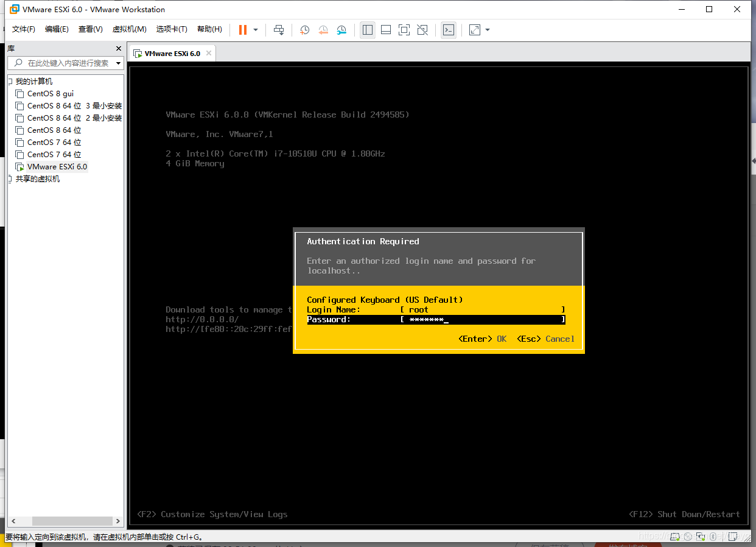The height and width of the screenshot is (547, 756).
Task: Click the VMware ESXi 6.0.0 build text
Action: (x=287, y=115)
